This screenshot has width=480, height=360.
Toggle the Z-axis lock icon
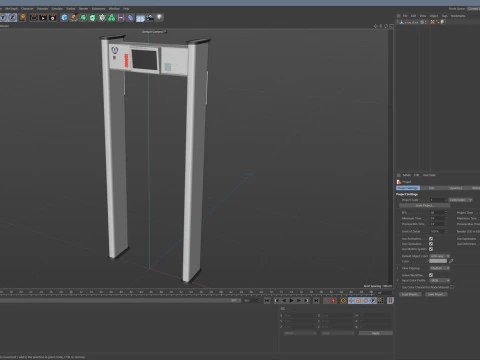12,17
